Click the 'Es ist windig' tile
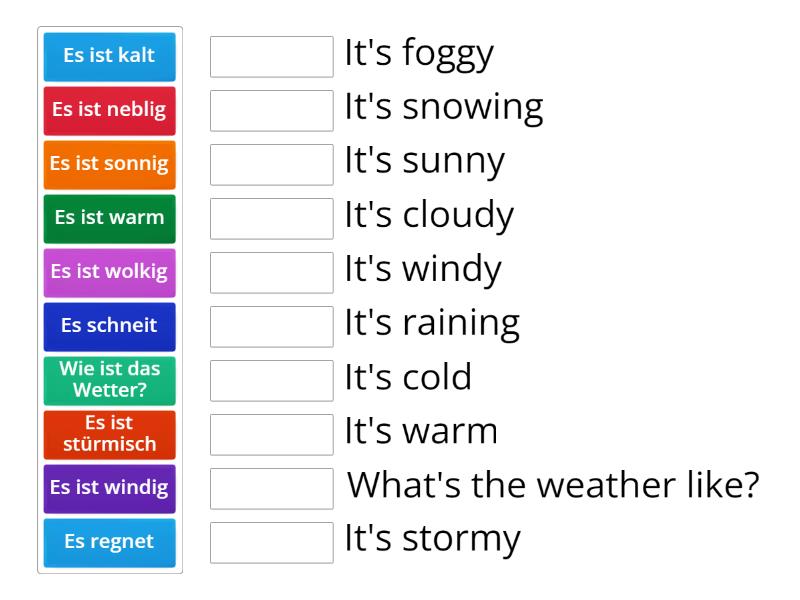800x600 pixels. [x=109, y=489]
